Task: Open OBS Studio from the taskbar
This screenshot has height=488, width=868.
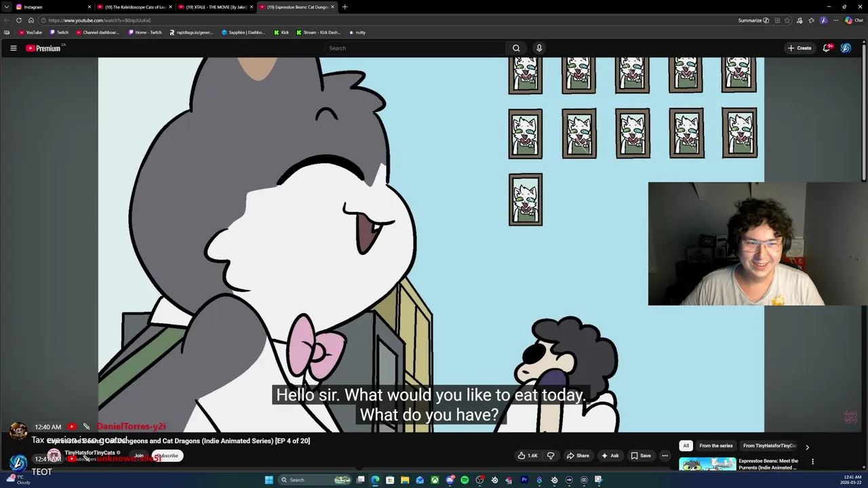Action: (x=479, y=480)
